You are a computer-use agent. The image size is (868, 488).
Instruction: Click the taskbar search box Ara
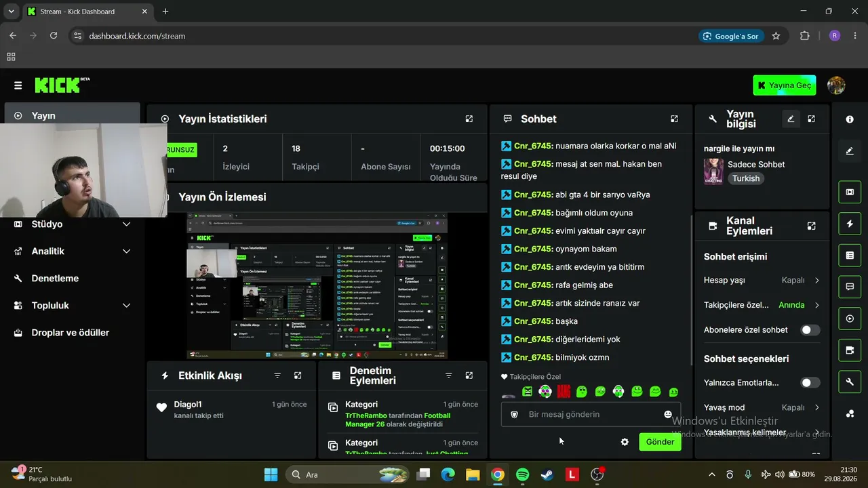tap(348, 474)
